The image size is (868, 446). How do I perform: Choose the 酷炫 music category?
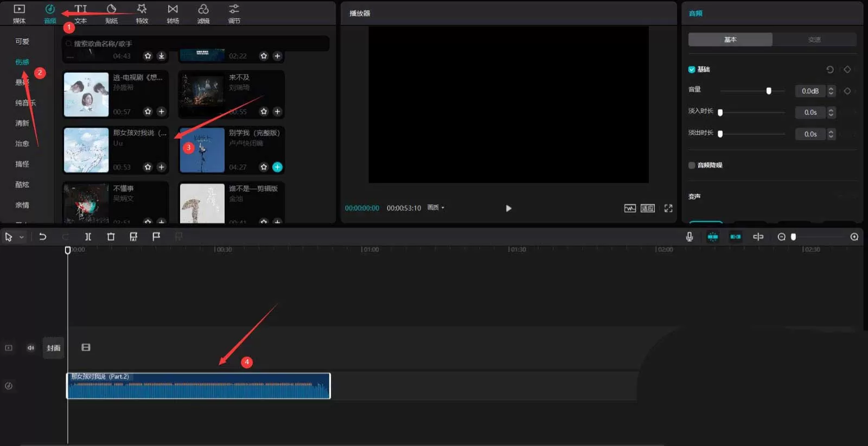click(22, 184)
